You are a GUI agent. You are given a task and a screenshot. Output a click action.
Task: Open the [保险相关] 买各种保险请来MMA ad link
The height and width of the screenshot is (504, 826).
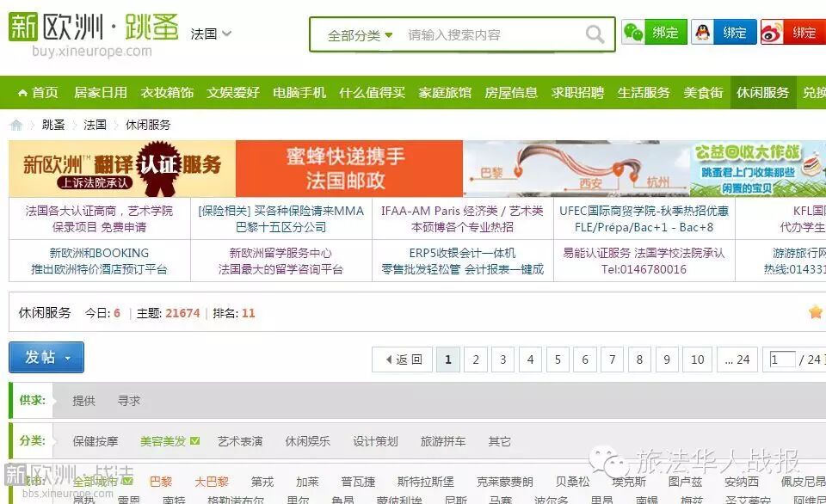tap(281, 218)
